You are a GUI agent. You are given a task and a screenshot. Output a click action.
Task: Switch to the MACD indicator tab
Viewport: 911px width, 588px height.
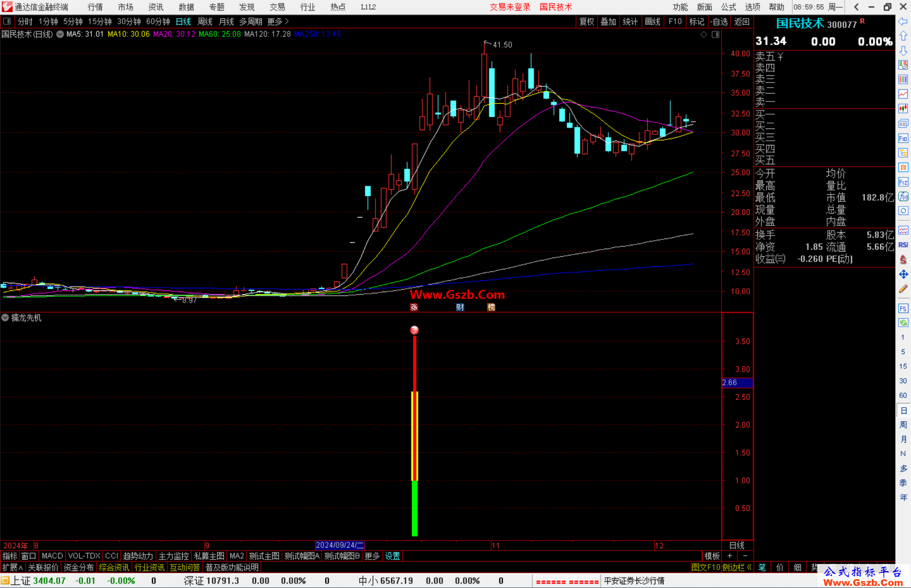(x=52, y=556)
